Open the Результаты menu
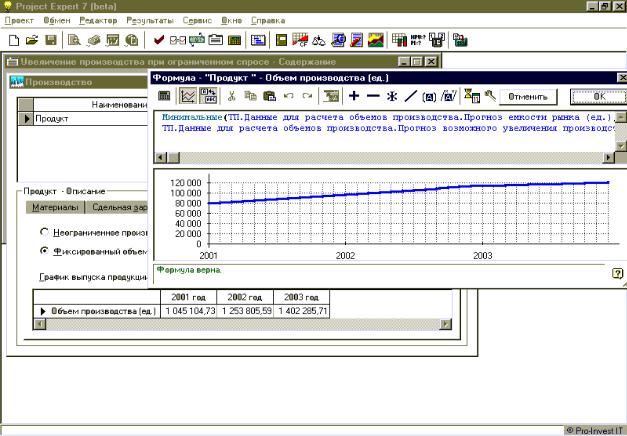This screenshot has width=627, height=436. coord(150,20)
